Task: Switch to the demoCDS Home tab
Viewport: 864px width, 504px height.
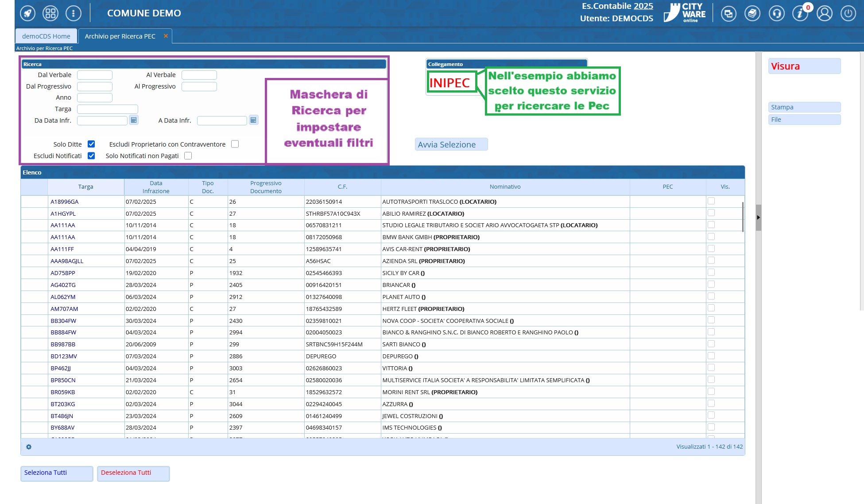Action: click(46, 36)
